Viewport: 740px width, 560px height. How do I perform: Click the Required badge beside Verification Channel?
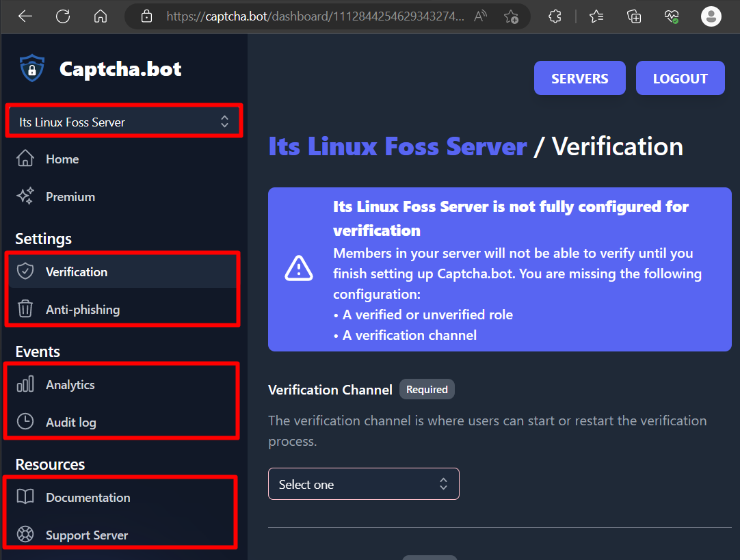pyautogui.click(x=427, y=389)
